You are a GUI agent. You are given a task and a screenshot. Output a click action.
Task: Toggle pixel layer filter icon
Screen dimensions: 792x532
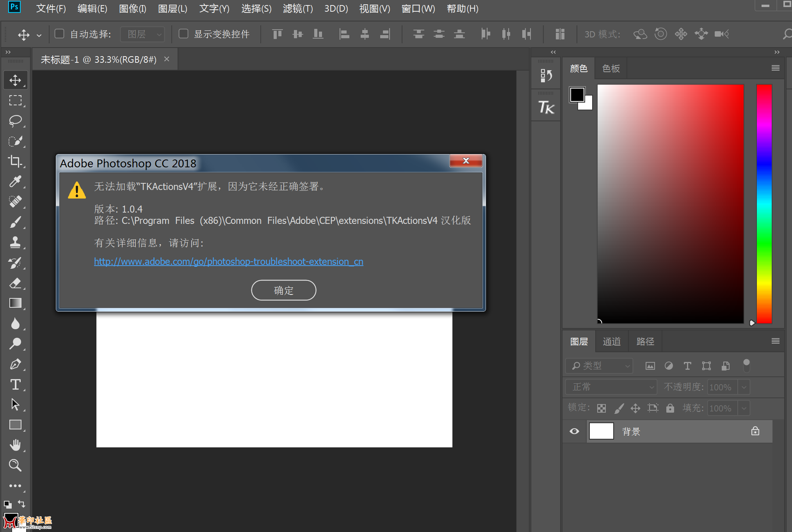tap(650, 366)
